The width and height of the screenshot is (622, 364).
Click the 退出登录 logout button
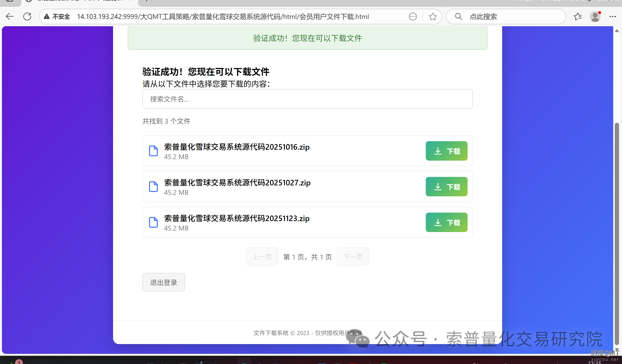pos(163,282)
